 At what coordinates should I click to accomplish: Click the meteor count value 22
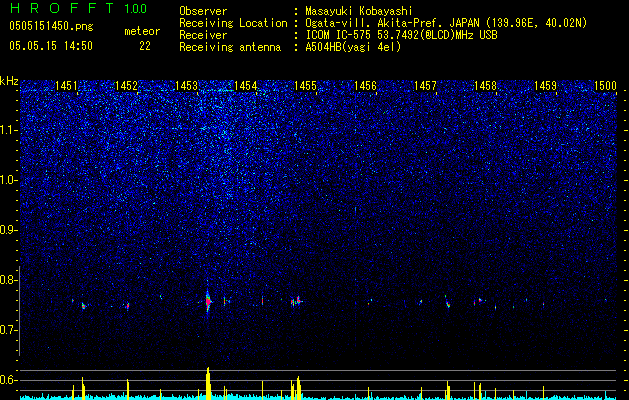tap(145, 46)
